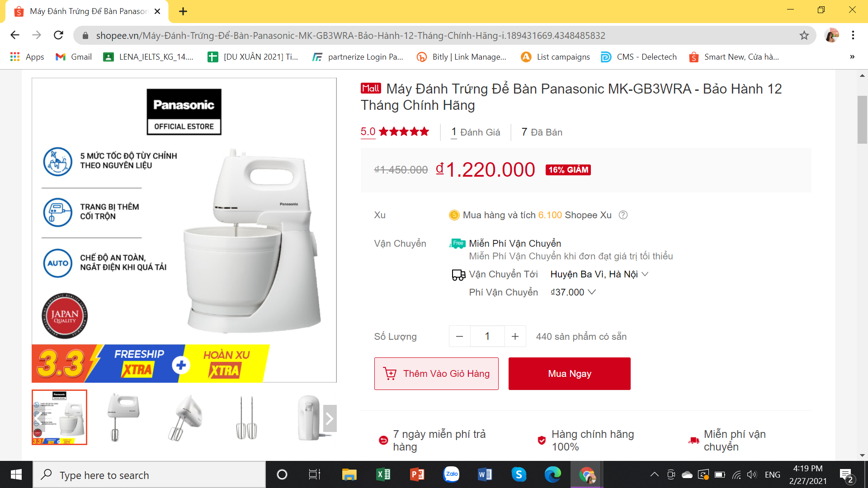This screenshot has width=868, height=488.
Task: Open Zalo from the taskbar
Action: [451, 474]
